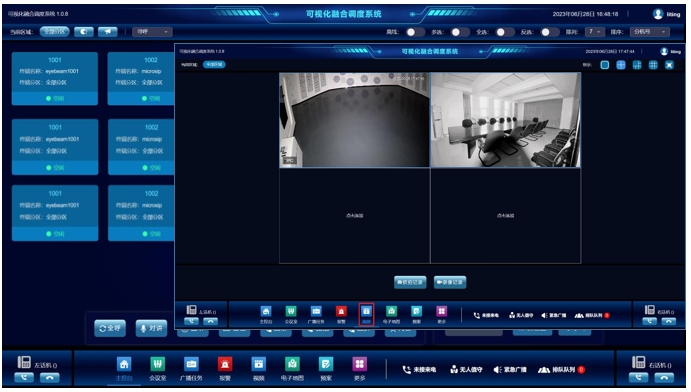The height and width of the screenshot is (392, 691).
Task: Expand the 寻呼 dropdown
Action: pos(152,32)
